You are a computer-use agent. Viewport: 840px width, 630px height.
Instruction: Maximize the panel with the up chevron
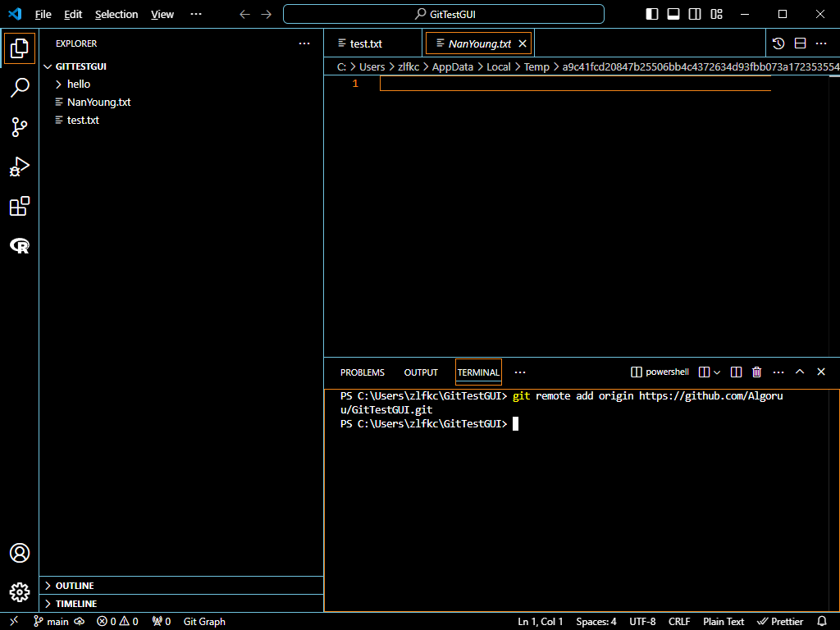tap(800, 372)
